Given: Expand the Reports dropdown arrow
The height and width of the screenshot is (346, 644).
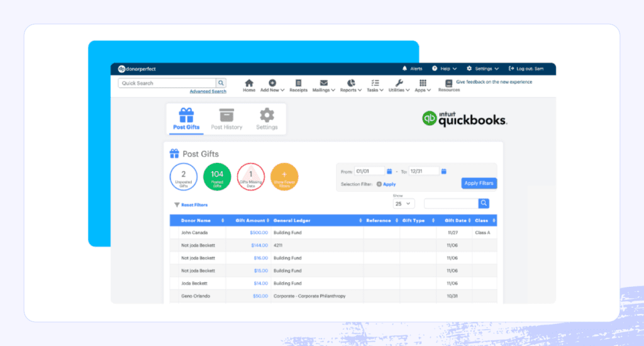Looking at the screenshot, I should [360, 91].
